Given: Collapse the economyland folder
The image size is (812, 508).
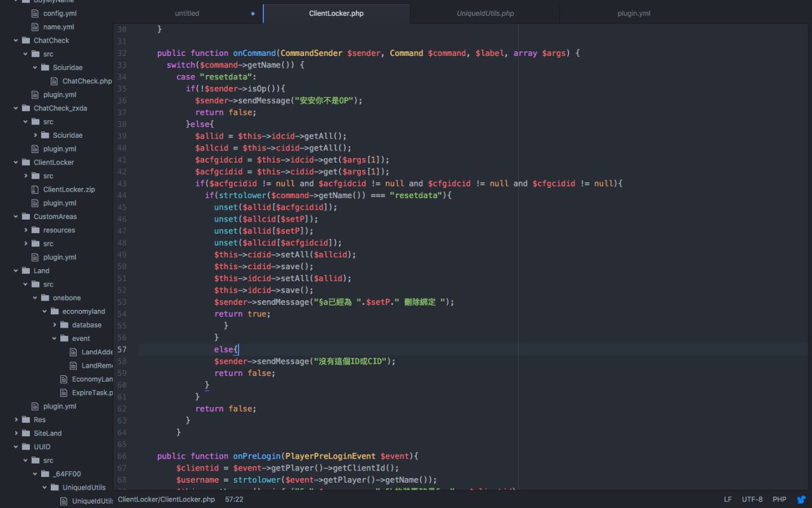Looking at the screenshot, I should click(45, 311).
